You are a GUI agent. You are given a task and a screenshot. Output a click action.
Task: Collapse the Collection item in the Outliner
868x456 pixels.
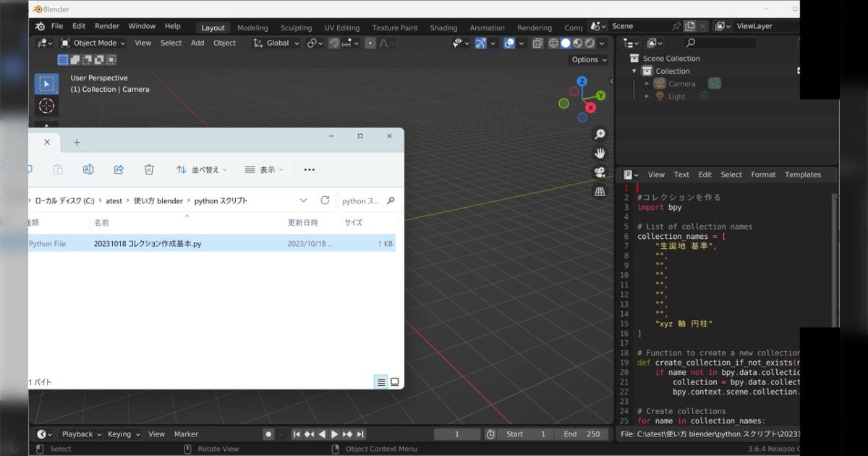click(634, 71)
